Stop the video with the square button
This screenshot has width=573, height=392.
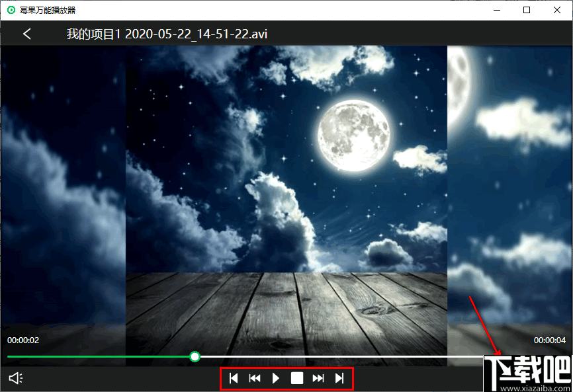click(x=297, y=378)
